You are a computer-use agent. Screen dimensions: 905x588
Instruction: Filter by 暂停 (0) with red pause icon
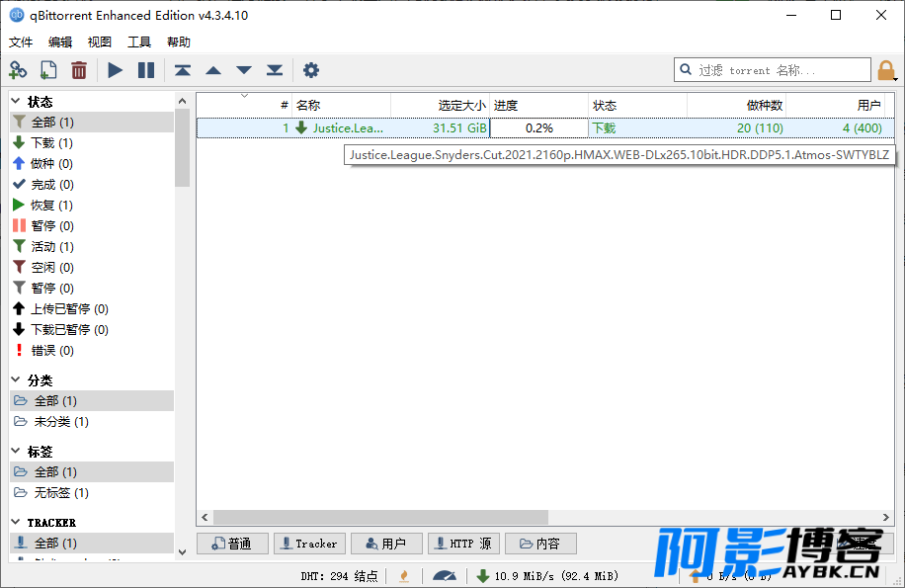92,225
